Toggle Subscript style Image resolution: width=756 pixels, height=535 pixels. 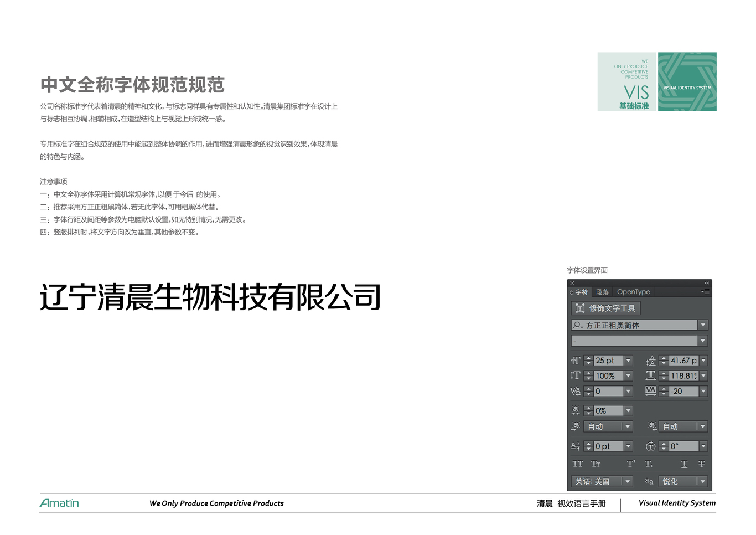pyautogui.click(x=649, y=464)
